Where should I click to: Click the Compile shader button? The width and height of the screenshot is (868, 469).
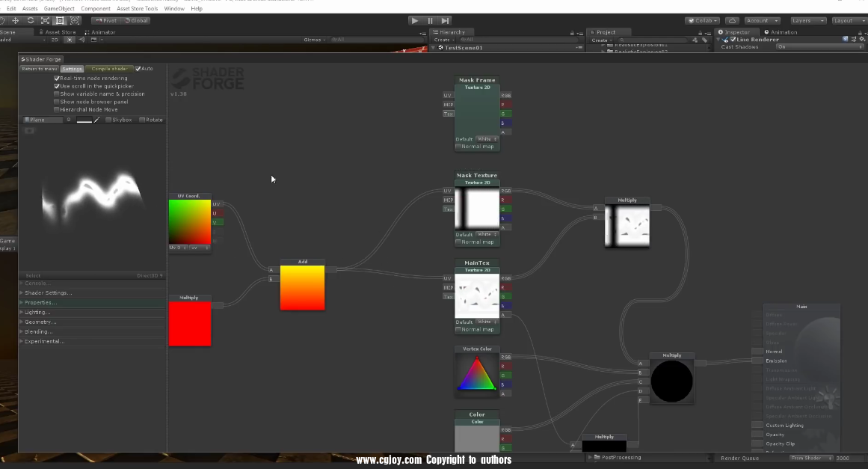(x=109, y=69)
